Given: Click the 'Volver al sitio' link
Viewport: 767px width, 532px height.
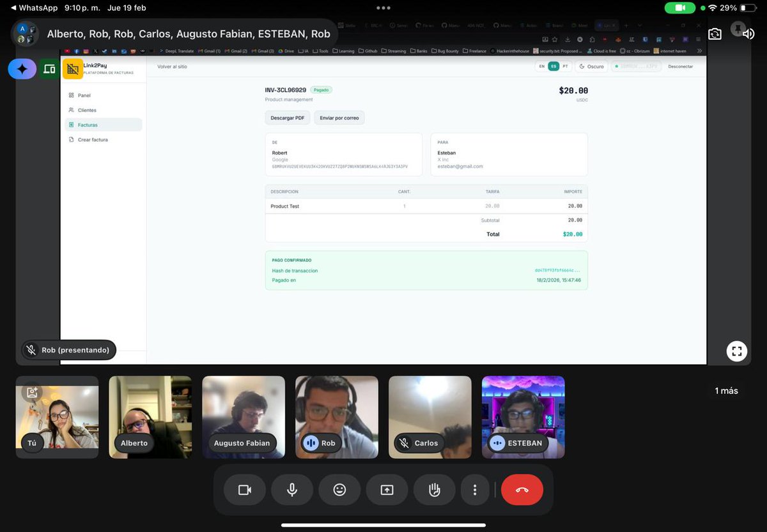Looking at the screenshot, I should (172, 66).
